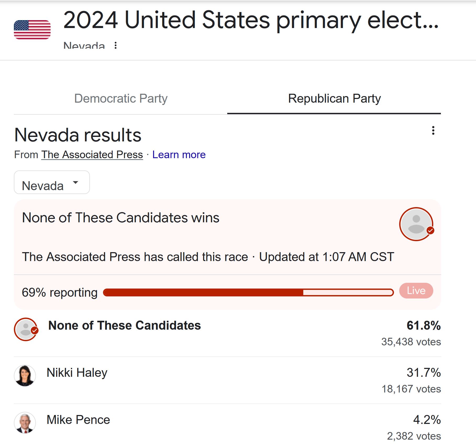Open the Nevada state dropdown
Screen dimensions: 476x448
52,182
